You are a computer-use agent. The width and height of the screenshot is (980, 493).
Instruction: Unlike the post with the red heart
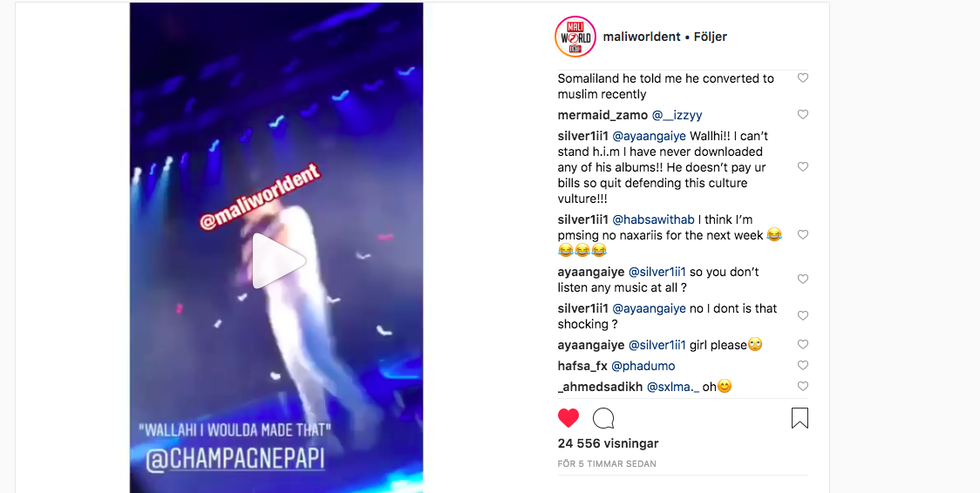pos(568,418)
